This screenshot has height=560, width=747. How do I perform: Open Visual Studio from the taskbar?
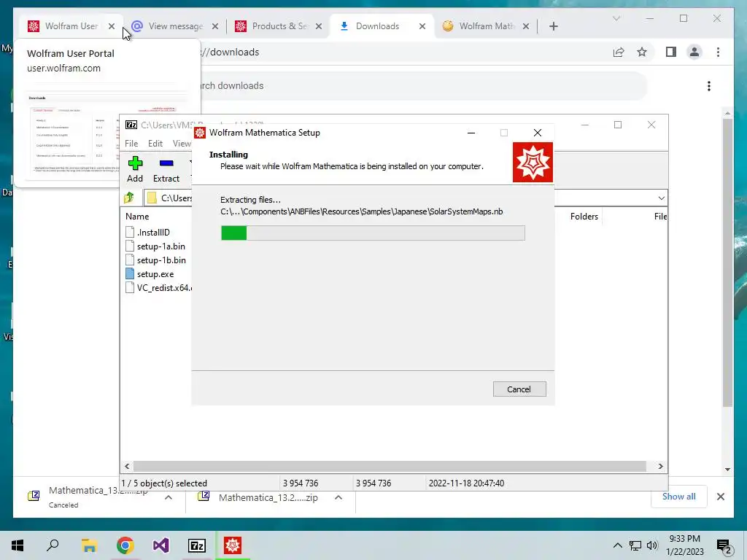161,545
